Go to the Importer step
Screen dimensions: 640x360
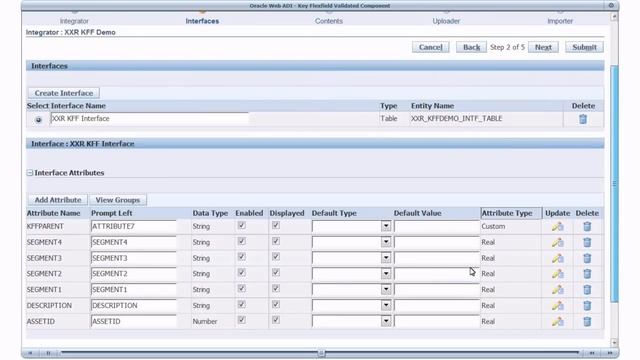560,21
